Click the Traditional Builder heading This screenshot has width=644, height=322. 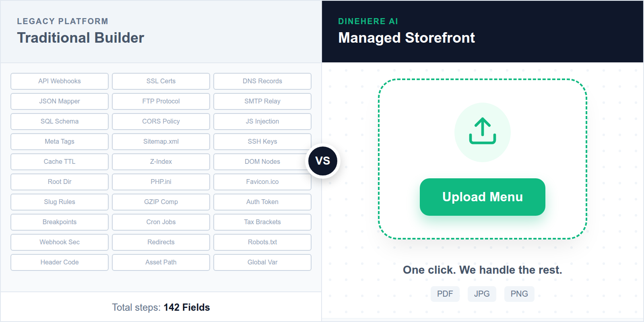pos(80,38)
